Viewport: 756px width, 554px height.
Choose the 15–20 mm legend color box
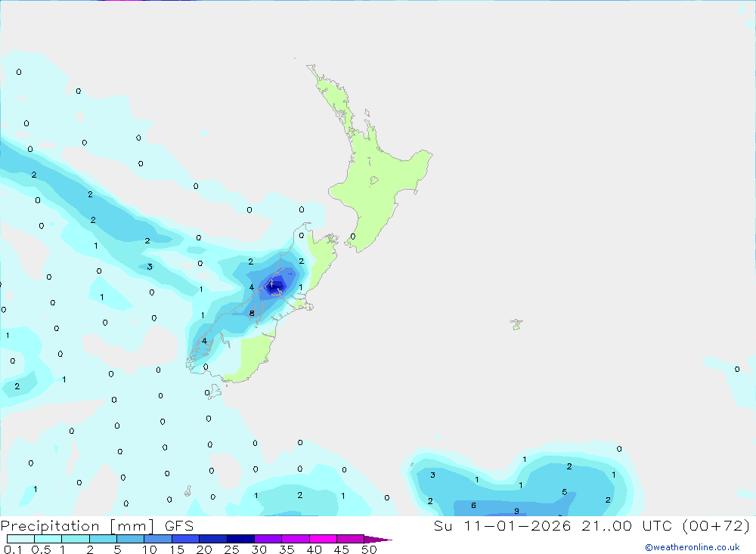185,539
